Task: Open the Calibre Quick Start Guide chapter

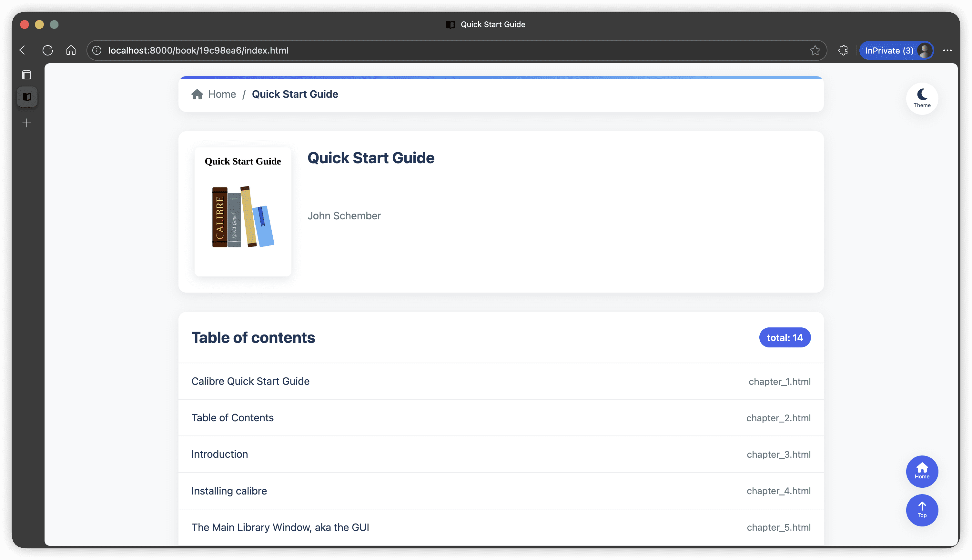Action: coord(250,381)
